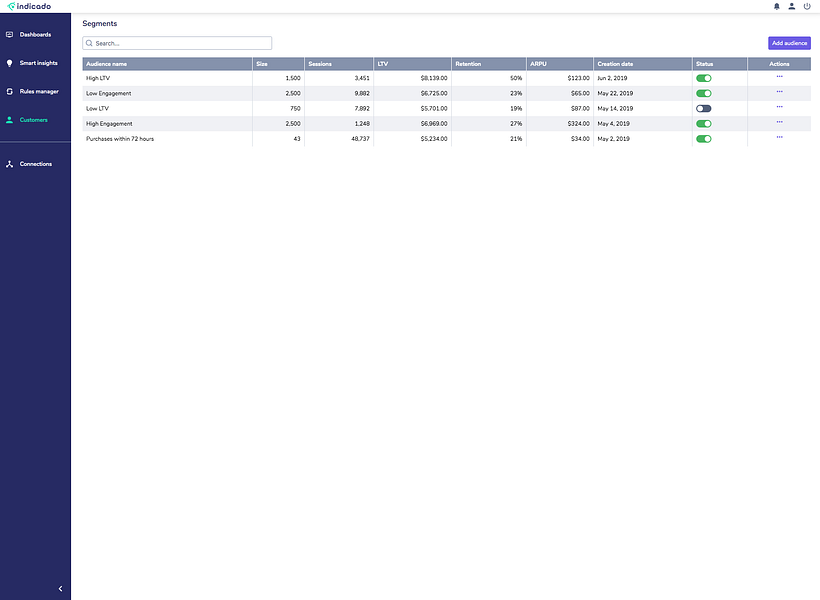Open actions menu for High LTV
Screen dimensions: 820x600
779,77
